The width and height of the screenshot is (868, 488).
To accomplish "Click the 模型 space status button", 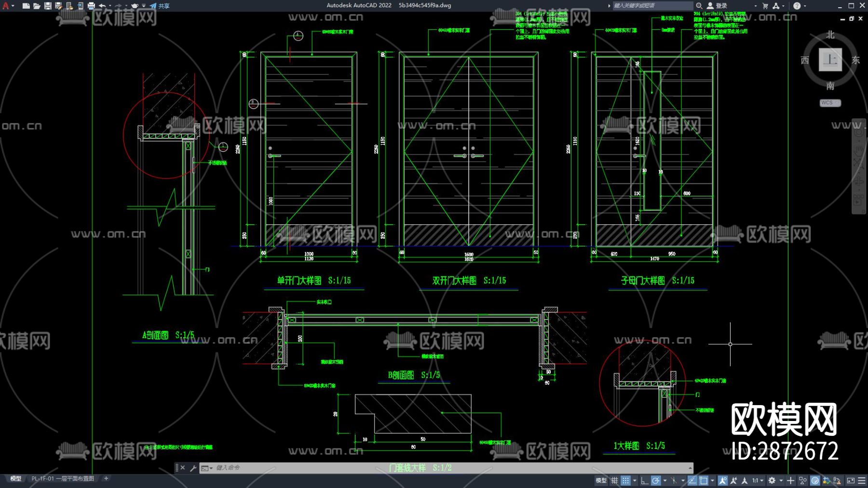I will 601,481.
